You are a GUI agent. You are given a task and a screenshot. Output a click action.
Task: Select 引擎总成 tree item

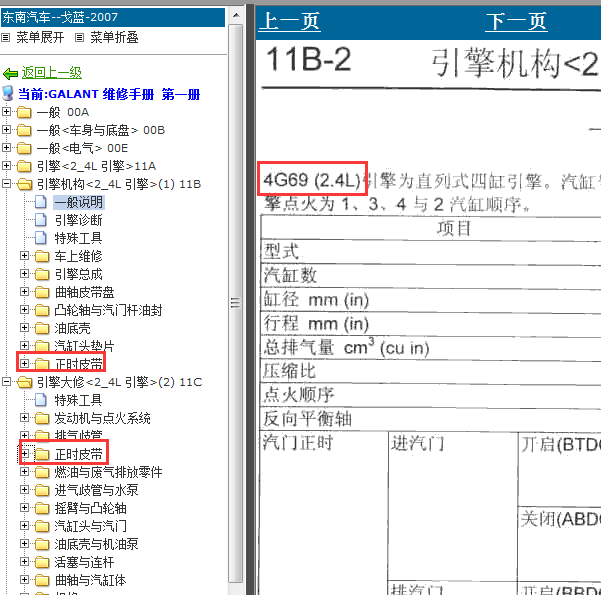click(x=79, y=274)
